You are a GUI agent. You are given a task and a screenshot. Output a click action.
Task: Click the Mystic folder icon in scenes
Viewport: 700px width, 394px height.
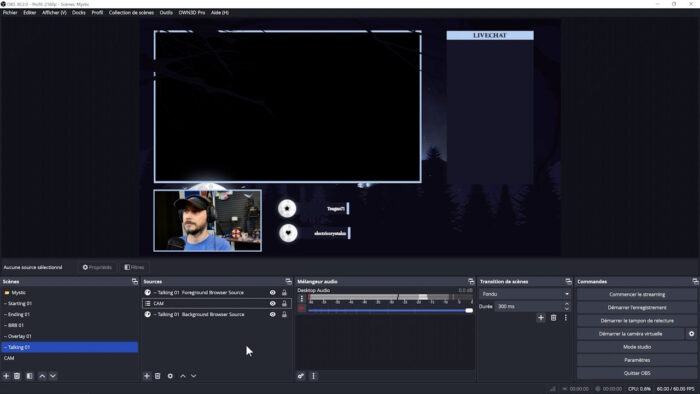coord(7,293)
